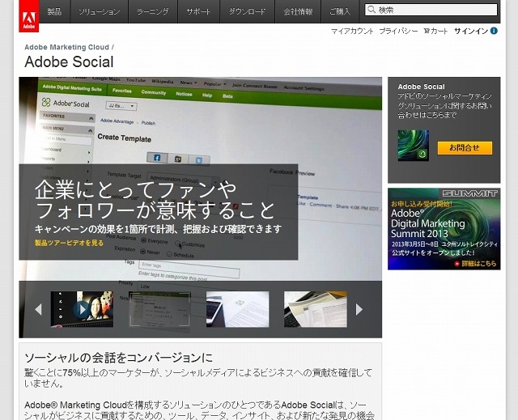Click the 製品ツアービデオを見る link

[x=69, y=243]
